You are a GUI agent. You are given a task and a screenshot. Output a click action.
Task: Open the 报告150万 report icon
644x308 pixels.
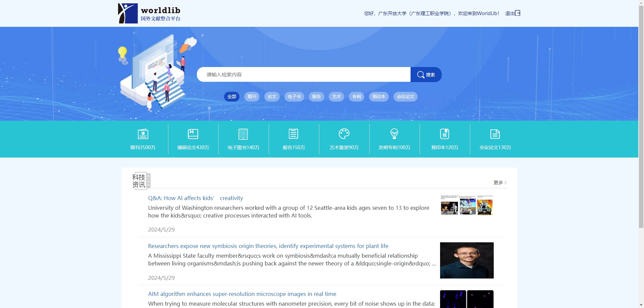tap(293, 134)
